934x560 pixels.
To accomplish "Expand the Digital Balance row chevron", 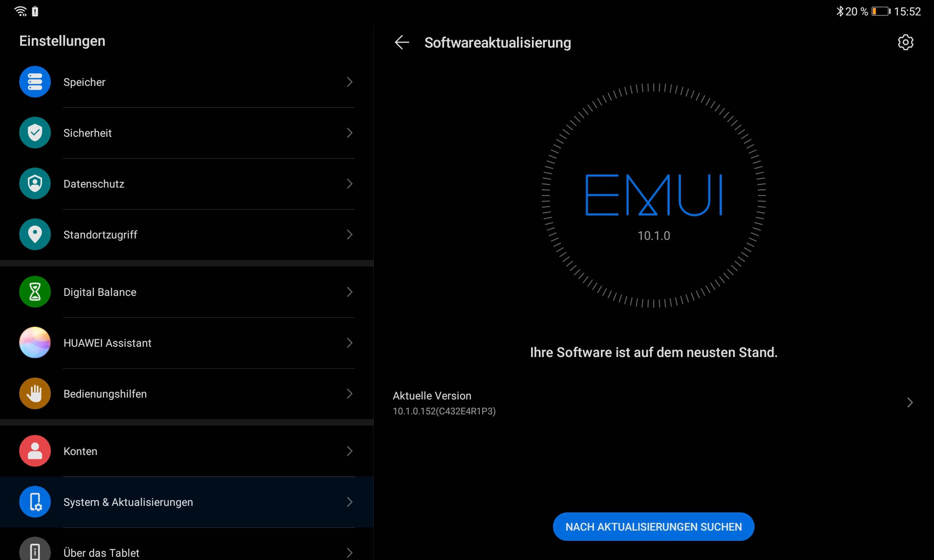I will click(x=349, y=292).
